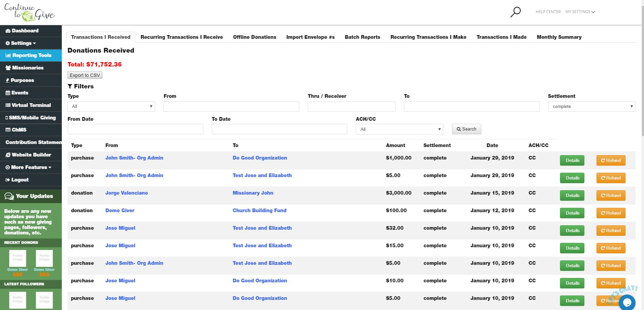Open Jose Miguel link in $15.00 row
Image resolution: width=644 pixels, height=310 pixels.
(x=120, y=246)
